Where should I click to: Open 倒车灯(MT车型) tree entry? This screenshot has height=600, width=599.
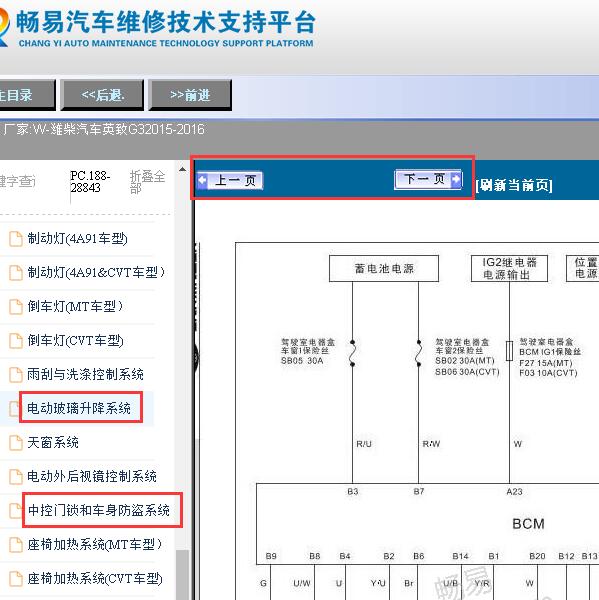click(75, 306)
